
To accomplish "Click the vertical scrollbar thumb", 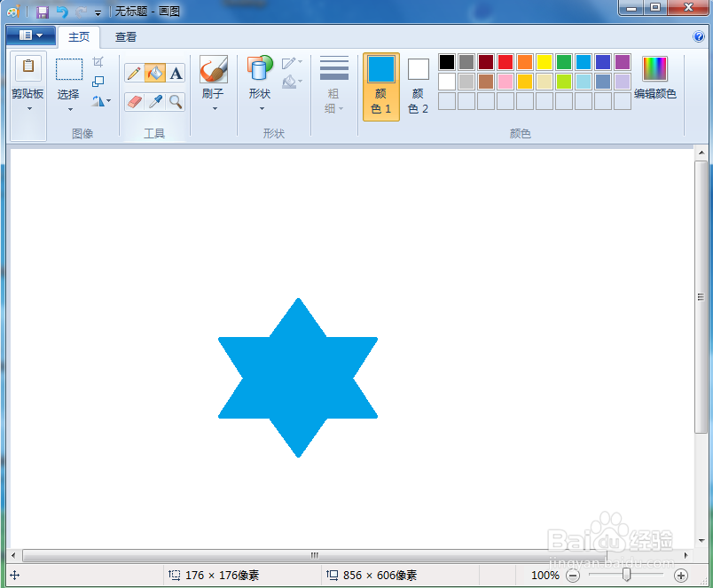I will pyautogui.click(x=701, y=297).
